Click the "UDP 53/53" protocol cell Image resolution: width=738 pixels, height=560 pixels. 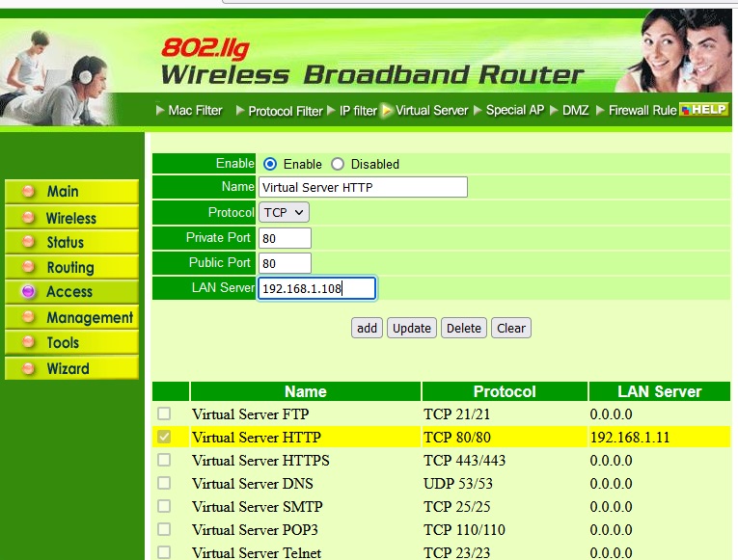[458, 483]
